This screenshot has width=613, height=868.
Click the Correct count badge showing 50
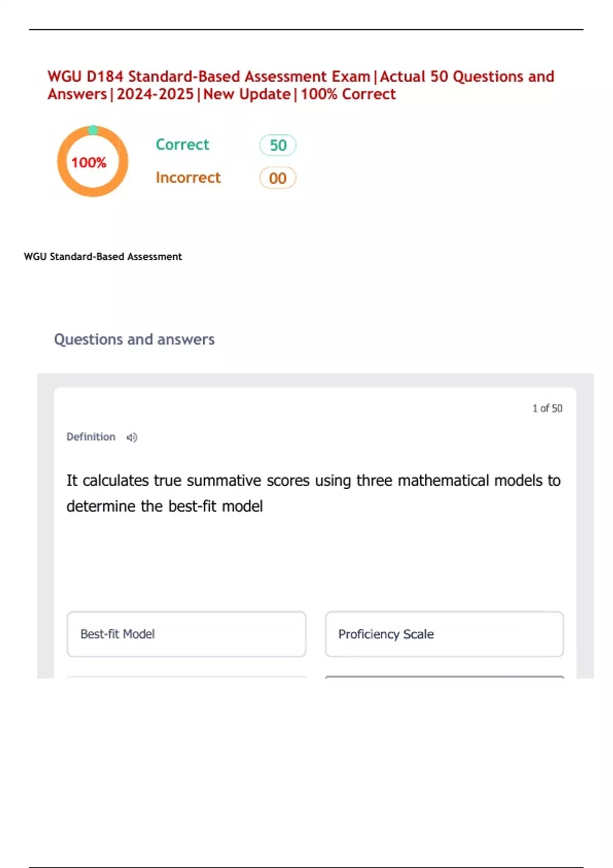tap(278, 145)
